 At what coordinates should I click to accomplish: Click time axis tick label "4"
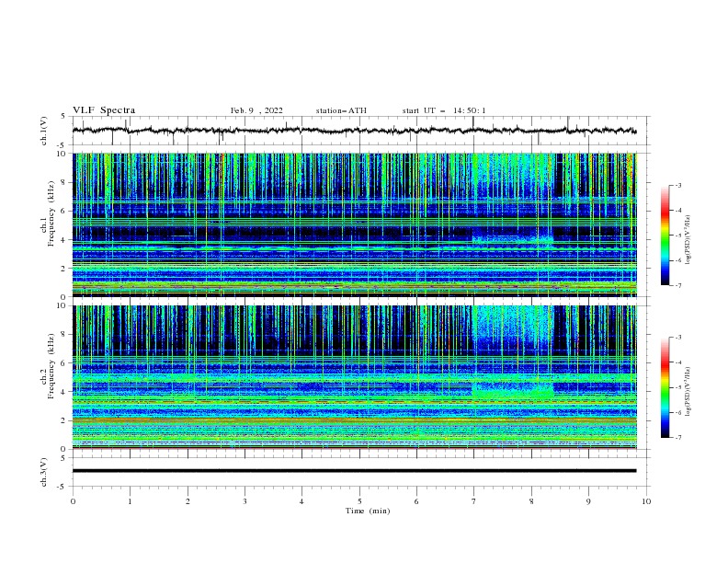(302, 501)
